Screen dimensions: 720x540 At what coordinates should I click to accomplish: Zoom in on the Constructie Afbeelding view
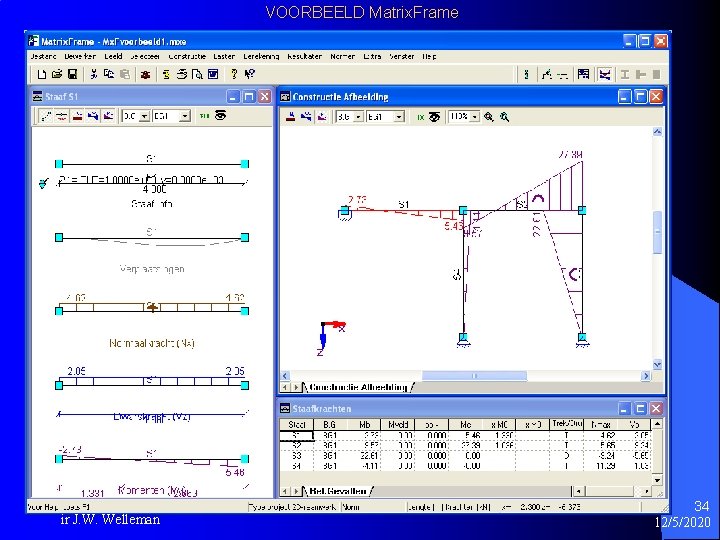click(x=489, y=117)
